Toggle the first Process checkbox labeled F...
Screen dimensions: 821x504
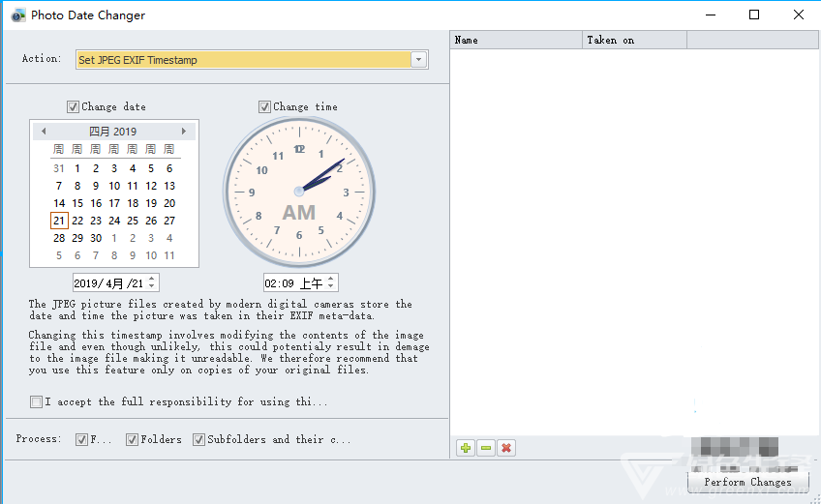click(x=81, y=439)
